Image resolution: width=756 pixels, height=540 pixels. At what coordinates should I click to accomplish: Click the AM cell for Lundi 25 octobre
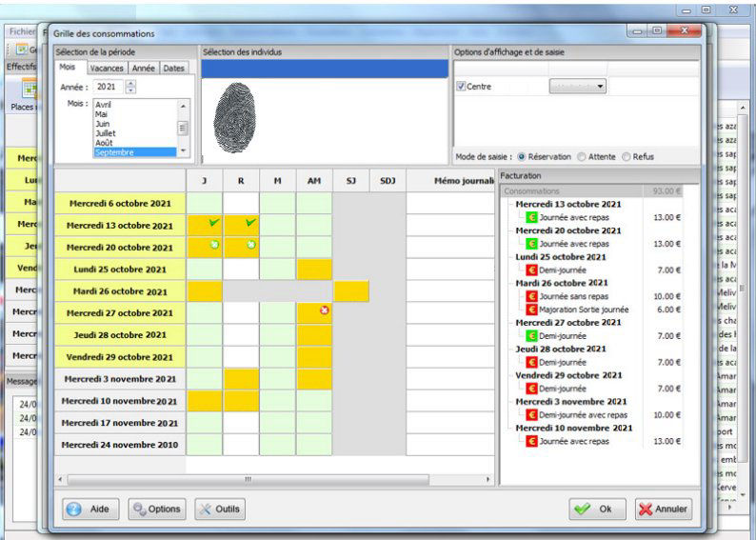[314, 270]
